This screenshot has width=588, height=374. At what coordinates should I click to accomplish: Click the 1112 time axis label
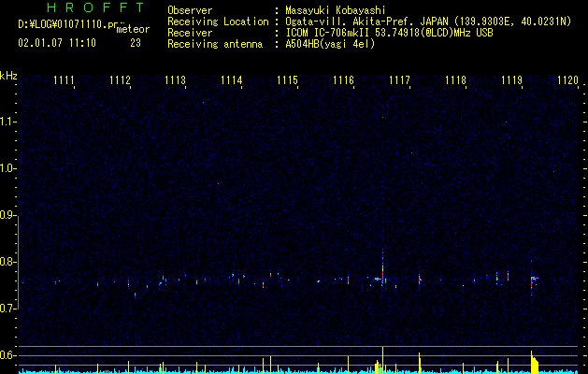tap(120, 80)
